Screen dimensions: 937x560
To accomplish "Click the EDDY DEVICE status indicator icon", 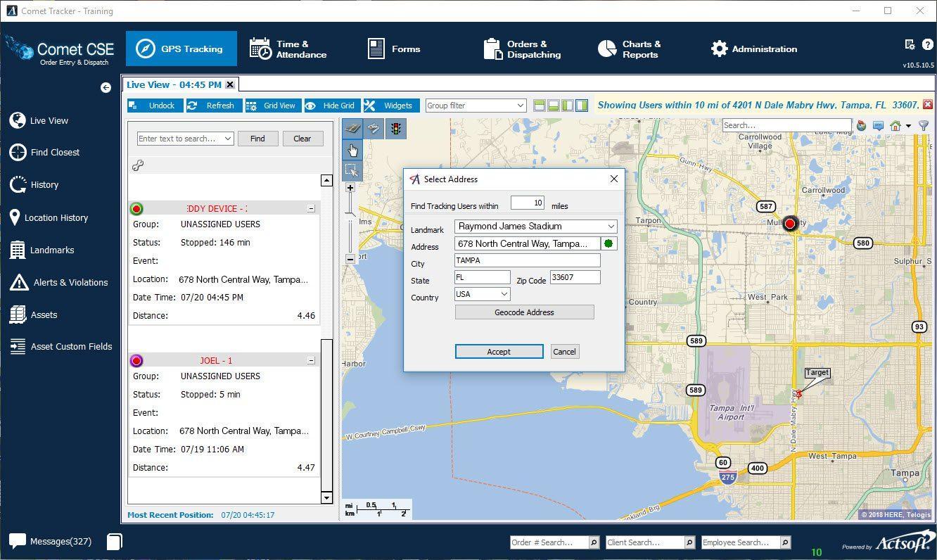I will point(136,209).
